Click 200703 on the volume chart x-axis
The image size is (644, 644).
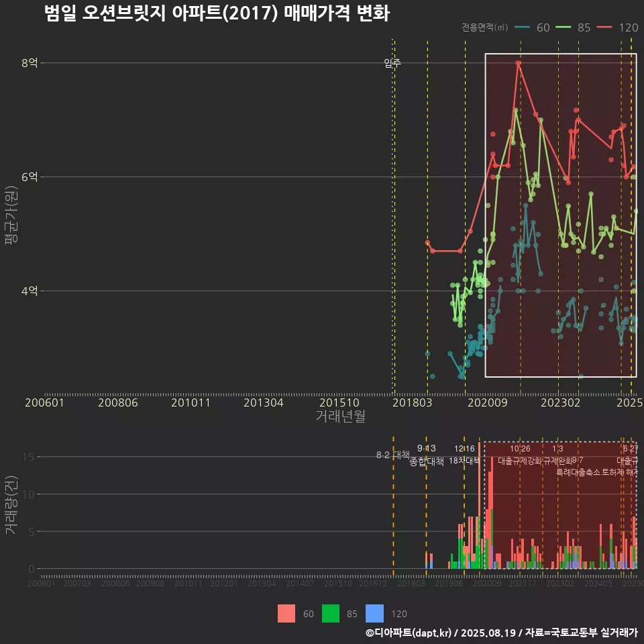[x=76, y=583]
